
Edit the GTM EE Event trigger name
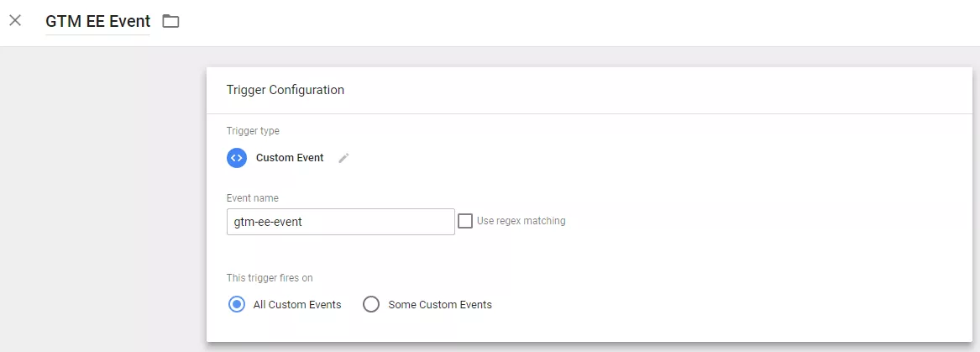click(97, 21)
